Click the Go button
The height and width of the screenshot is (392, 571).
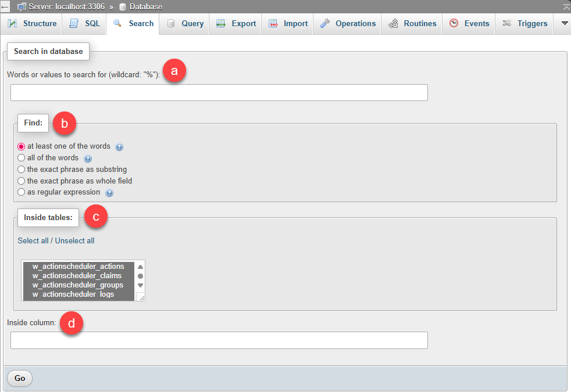point(19,378)
